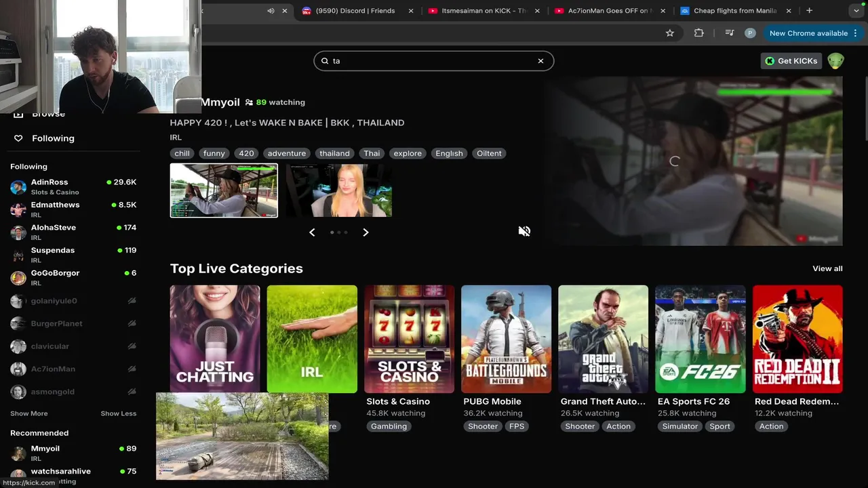Open the Grand Theft Auto V card

[603, 339]
